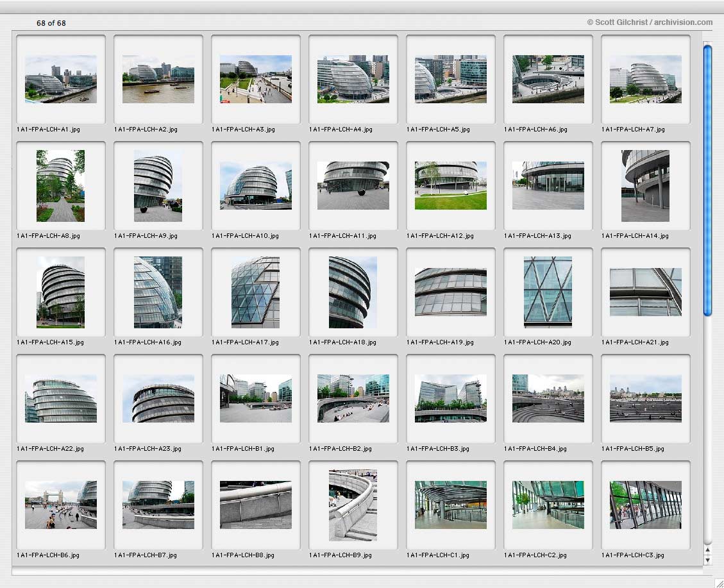The image size is (724, 588).
Task: Select thumbnail 1A1-FPA-LCH-B1.jpg
Action: [256, 398]
